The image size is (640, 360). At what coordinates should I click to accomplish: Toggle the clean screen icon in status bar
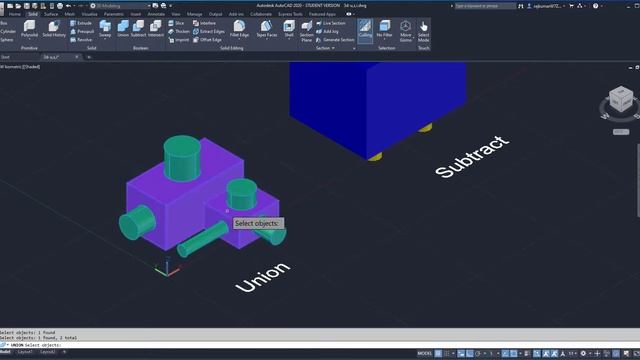pos(636,353)
